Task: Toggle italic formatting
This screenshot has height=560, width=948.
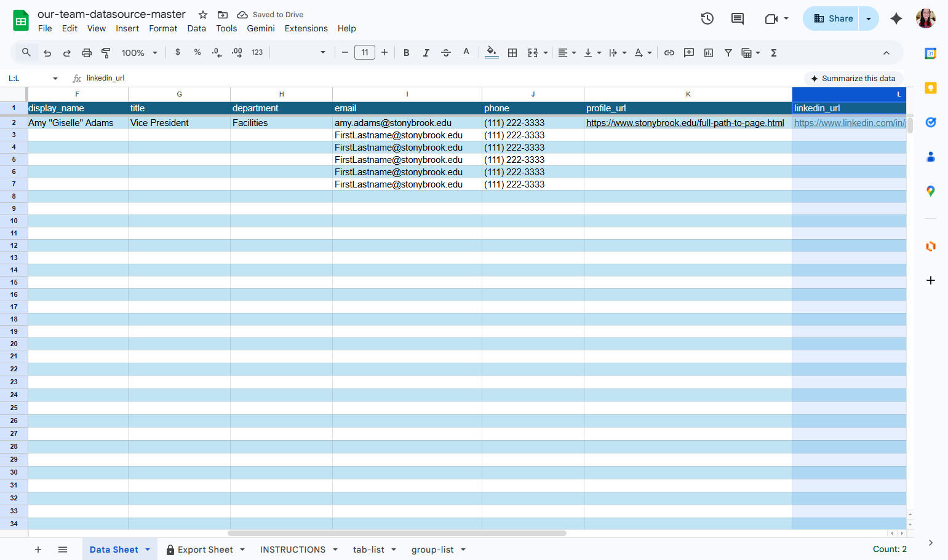Action: coord(426,53)
